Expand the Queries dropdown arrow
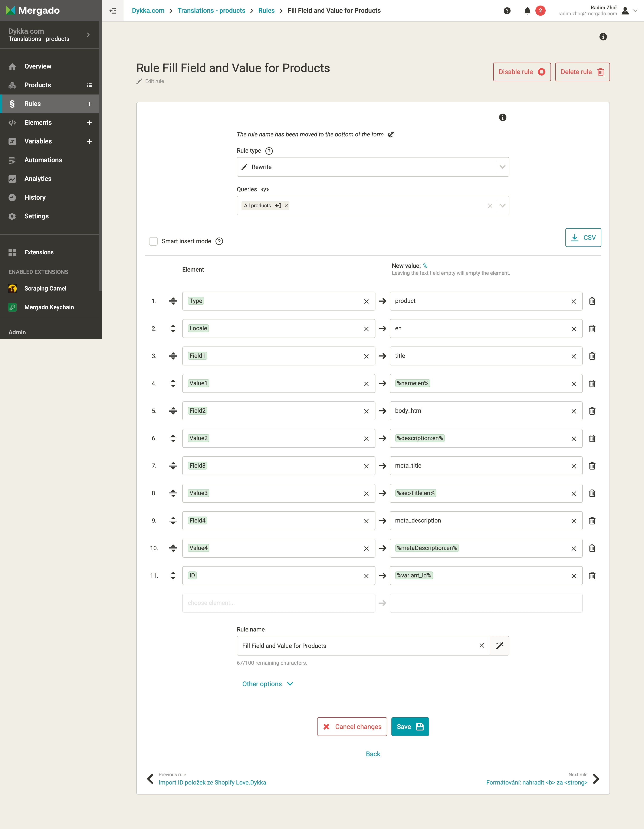 coord(502,206)
